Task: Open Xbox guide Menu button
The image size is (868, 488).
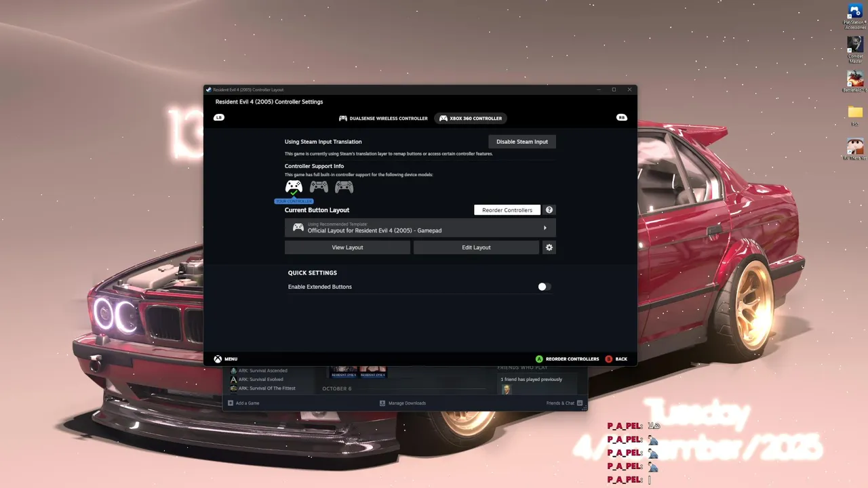Action: point(226,359)
